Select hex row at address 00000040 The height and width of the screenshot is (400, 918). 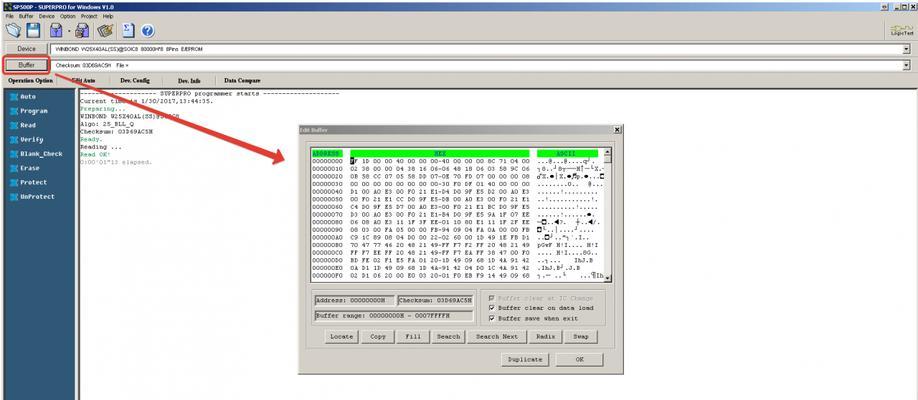457,192
